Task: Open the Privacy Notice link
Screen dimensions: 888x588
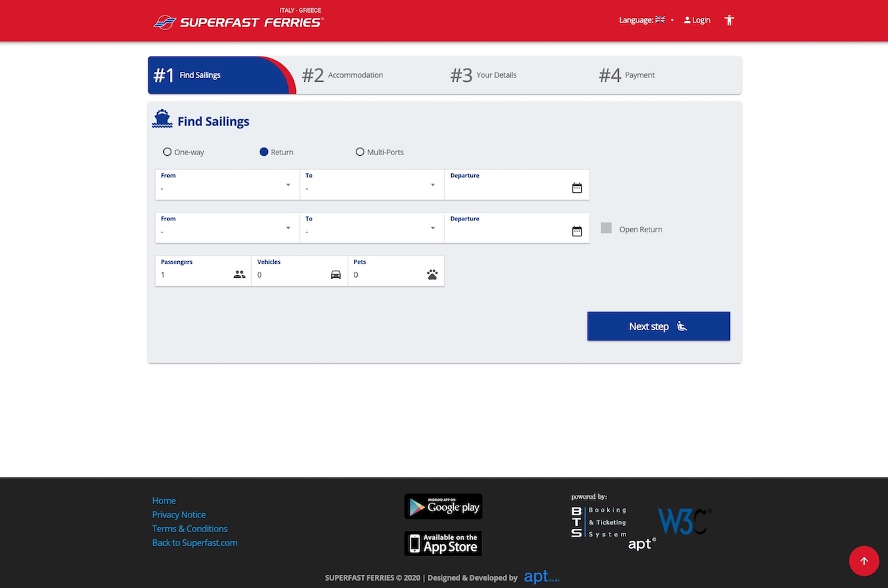Action: [x=179, y=515]
